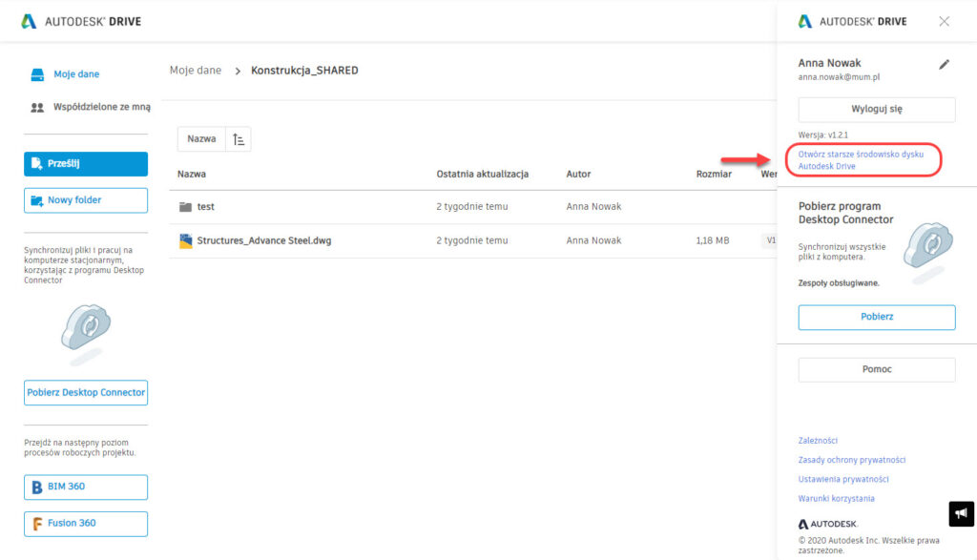
Task: Click the Nowy folder button
Action: coord(86,200)
